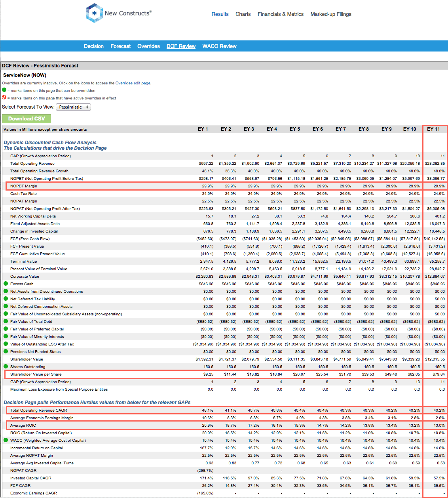Click Average Economic Earnings Margin row label
The height and width of the screenshot is (498, 448).
click(42, 418)
